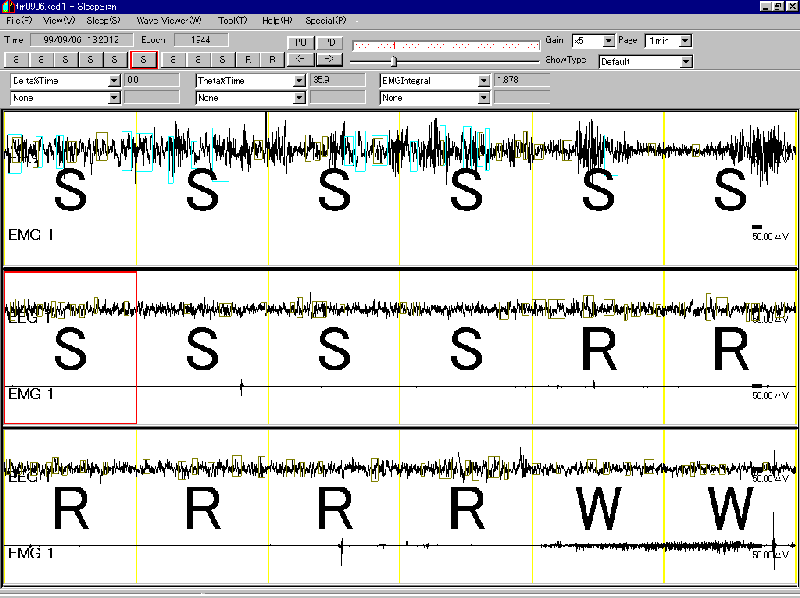This screenshot has width=800, height=598.
Task: Open the File menu
Action: coord(19,20)
